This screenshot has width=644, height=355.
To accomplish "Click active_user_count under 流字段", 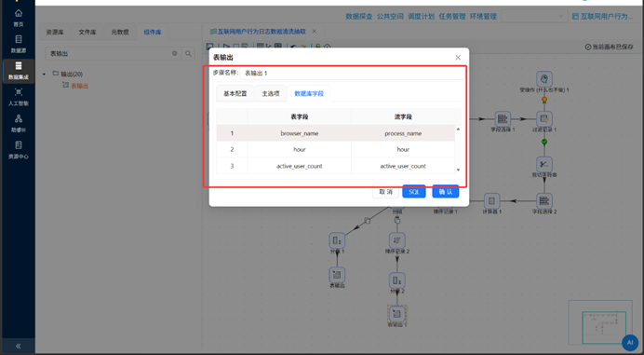I will tap(403, 166).
